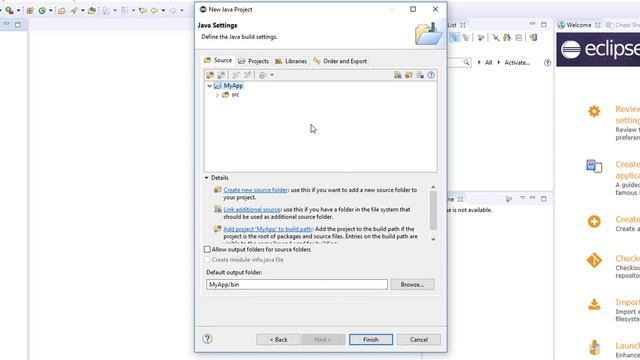Click the Add Folder icon in Source toolbar
The image size is (640, 360).
tap(210, 75)
